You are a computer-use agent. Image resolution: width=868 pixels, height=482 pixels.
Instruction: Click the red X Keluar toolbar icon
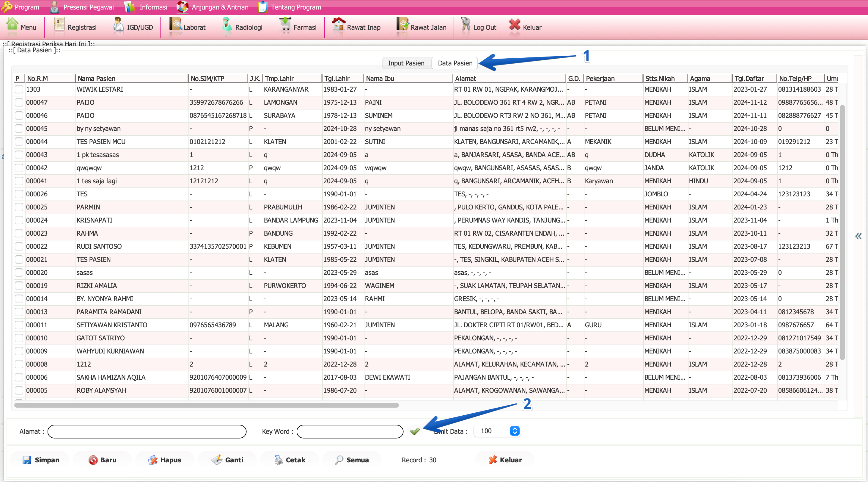(x=515, y=25)
